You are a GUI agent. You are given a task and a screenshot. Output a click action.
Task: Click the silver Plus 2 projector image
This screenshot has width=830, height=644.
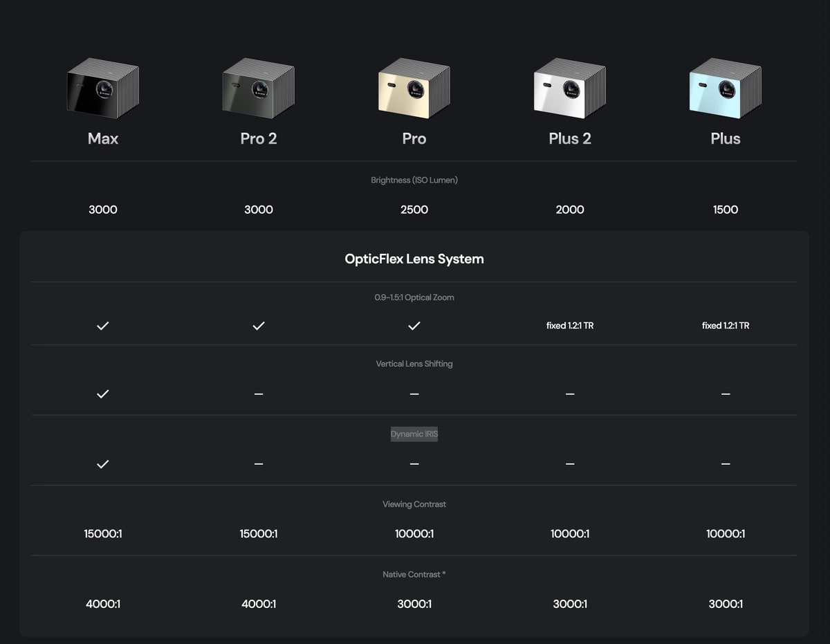pyautogui.click(x=570, y=89)
